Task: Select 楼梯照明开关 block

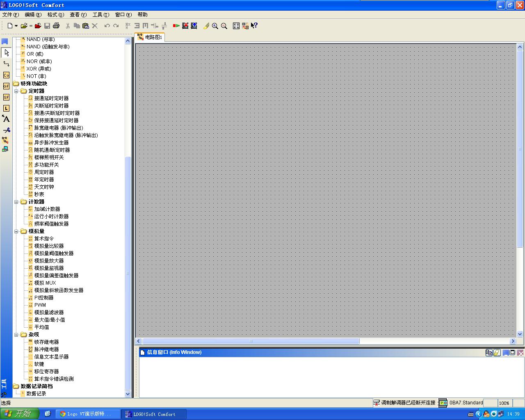Action: pyautogui.click(x=49, y=157)
